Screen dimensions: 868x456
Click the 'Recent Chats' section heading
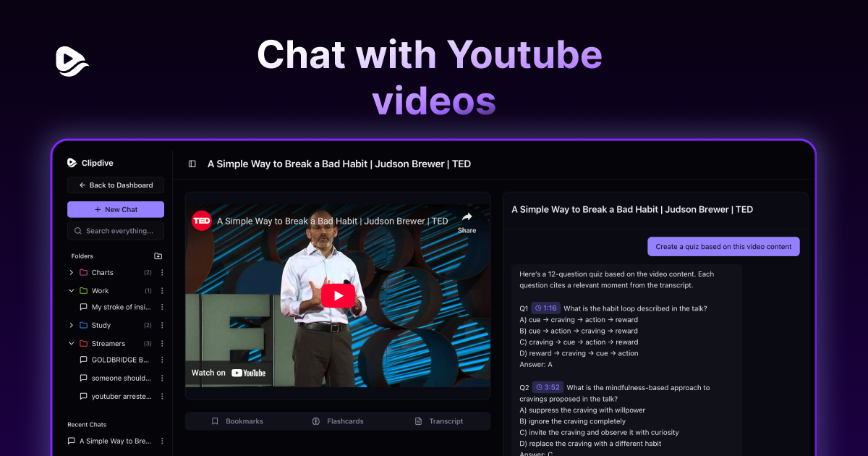click(x=87, y=425)
